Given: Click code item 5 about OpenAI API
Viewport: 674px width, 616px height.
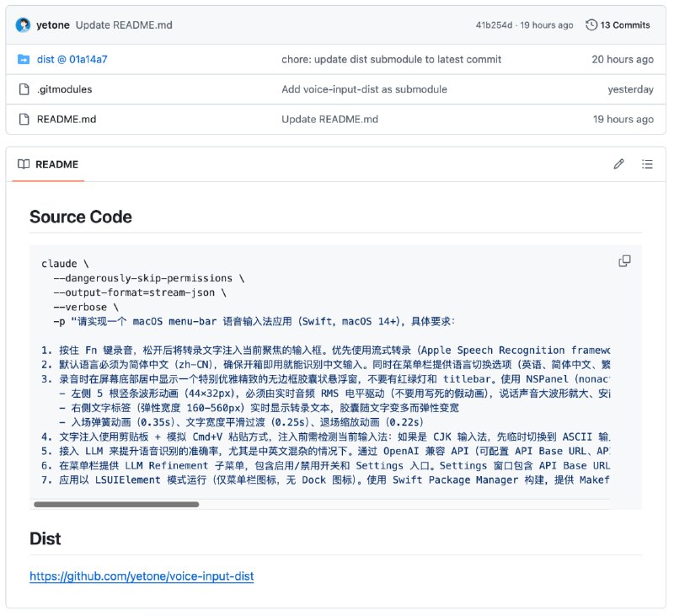Looking at the screenshot, I should pos(326,451).
